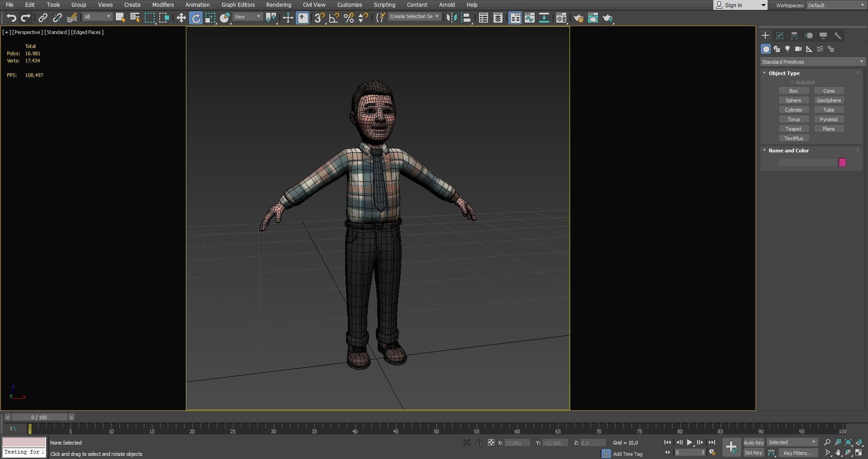
Task: Click the Unlink Selection icon
Action: 57,18
